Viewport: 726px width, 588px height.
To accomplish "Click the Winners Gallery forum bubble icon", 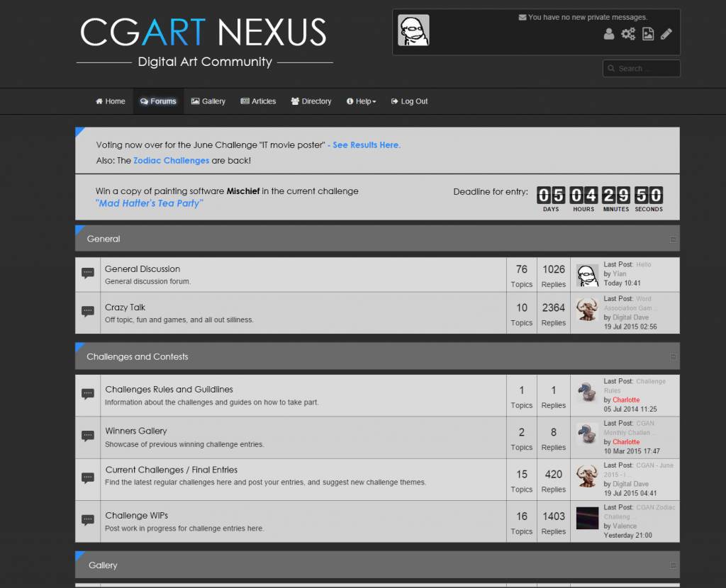I will coord(88,436).
